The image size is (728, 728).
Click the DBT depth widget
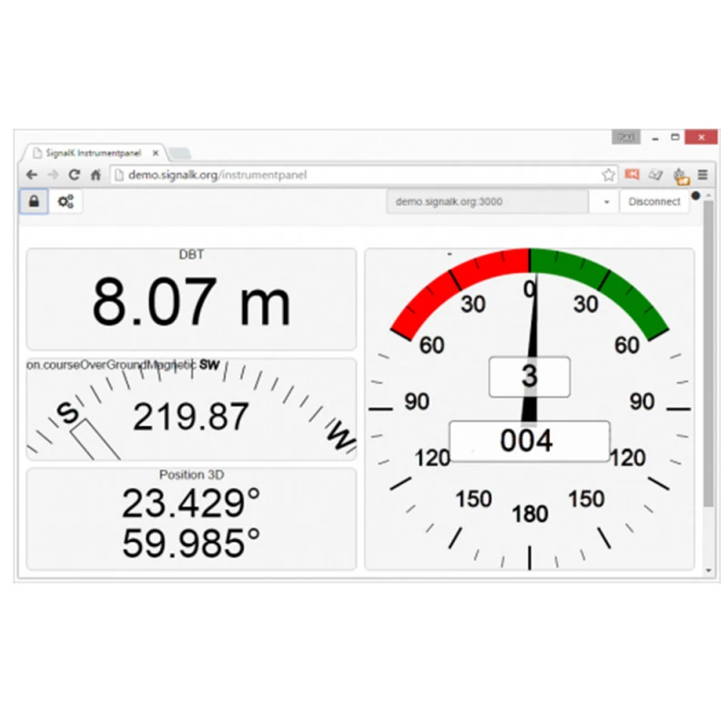tap(191, 299)
